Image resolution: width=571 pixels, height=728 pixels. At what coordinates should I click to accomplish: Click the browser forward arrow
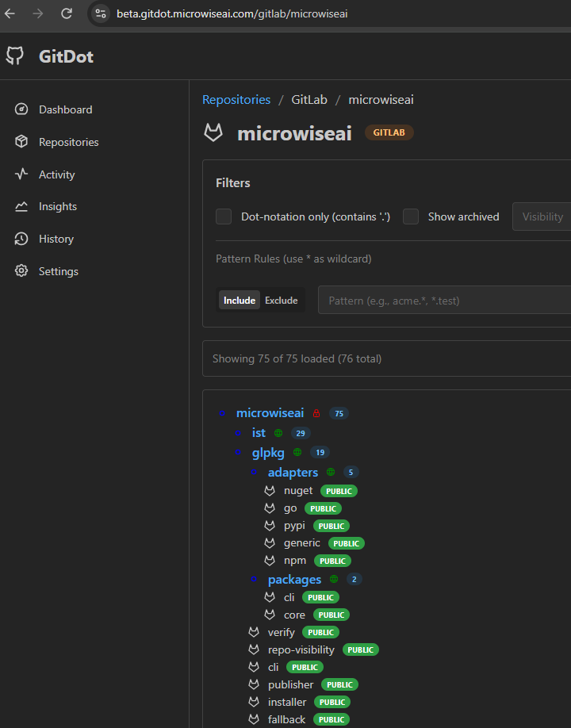38,13
